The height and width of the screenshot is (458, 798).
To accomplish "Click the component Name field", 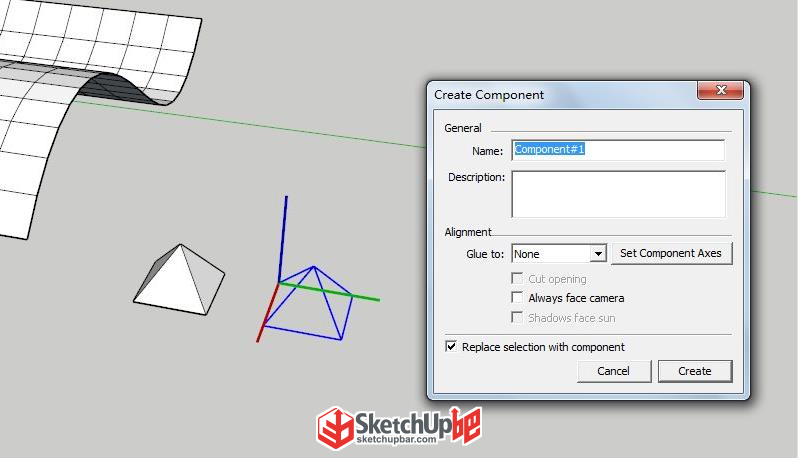I will [618, 150].
